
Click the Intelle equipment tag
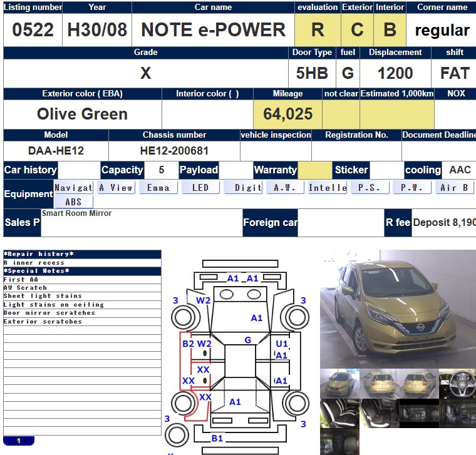coord(327,188)
